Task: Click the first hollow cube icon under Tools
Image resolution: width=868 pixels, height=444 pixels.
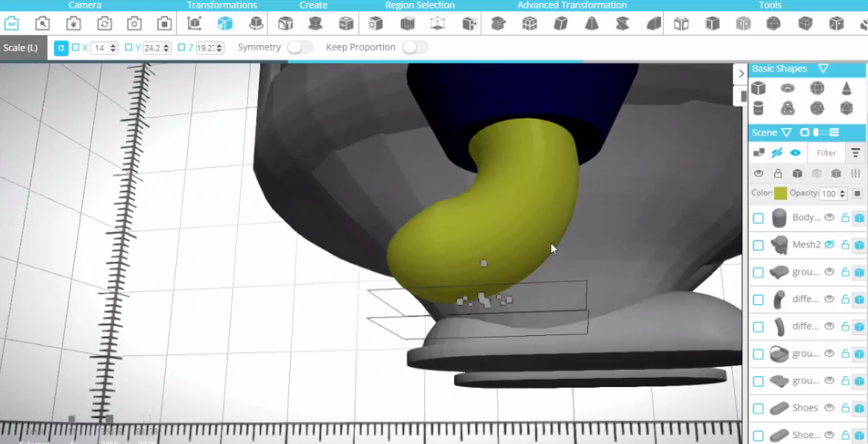Action: 682,23
